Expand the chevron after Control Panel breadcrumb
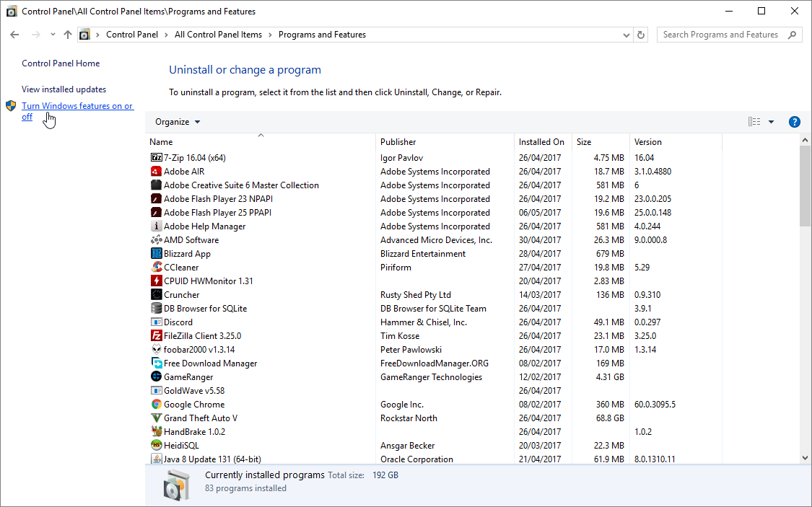 166,35
